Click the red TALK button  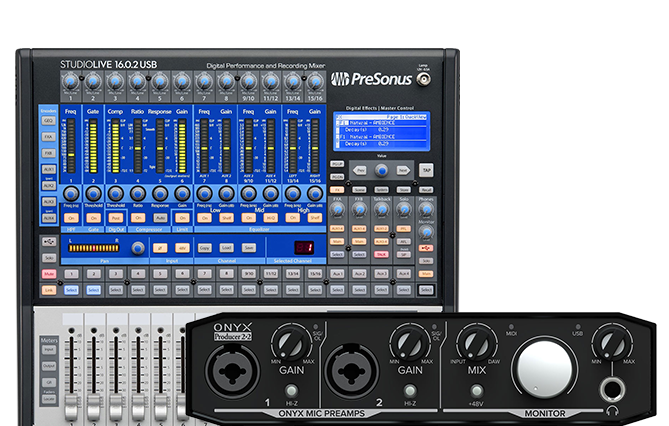[x=381, y=254]
